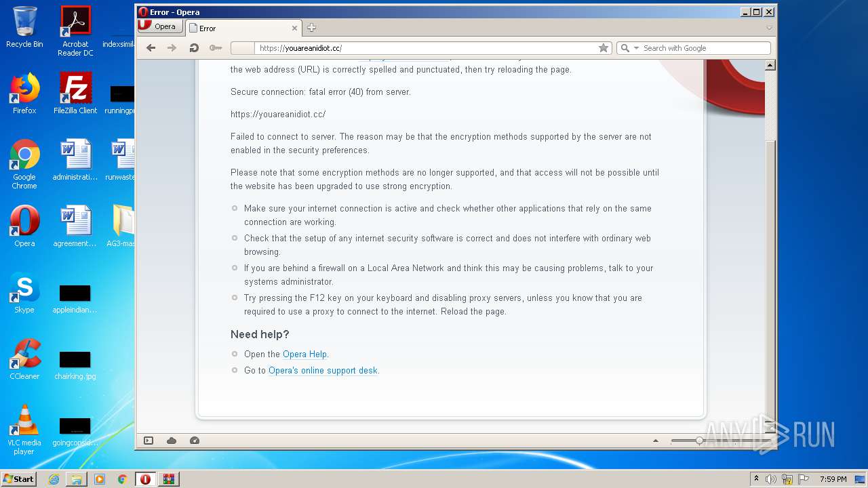The width and height of the screenshot is (868, 488).
Task: Select the Error tab
Action: point(243,28)
